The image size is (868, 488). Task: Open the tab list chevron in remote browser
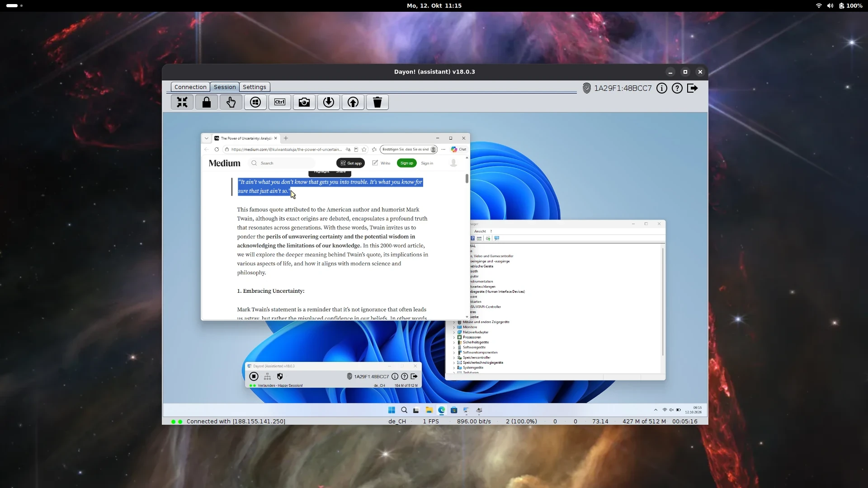[207, 138]
